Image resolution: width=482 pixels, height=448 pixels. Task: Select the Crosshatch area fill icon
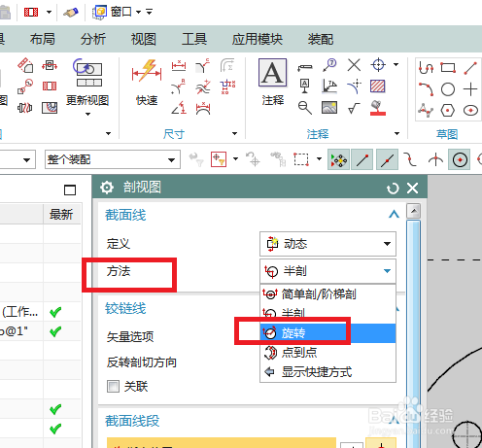(378, 86)
